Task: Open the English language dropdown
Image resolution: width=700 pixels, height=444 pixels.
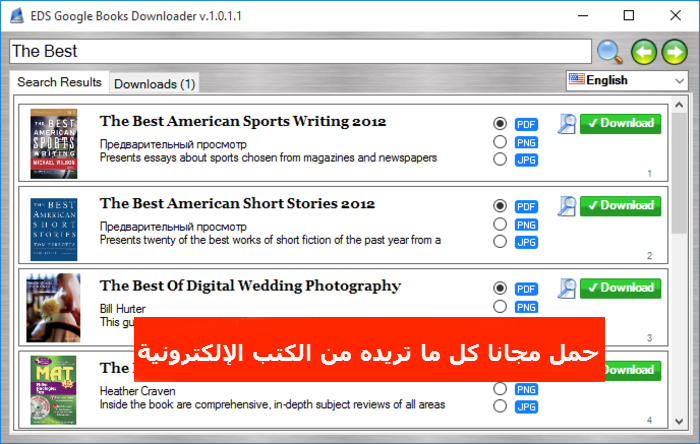Action: [627, 81]
